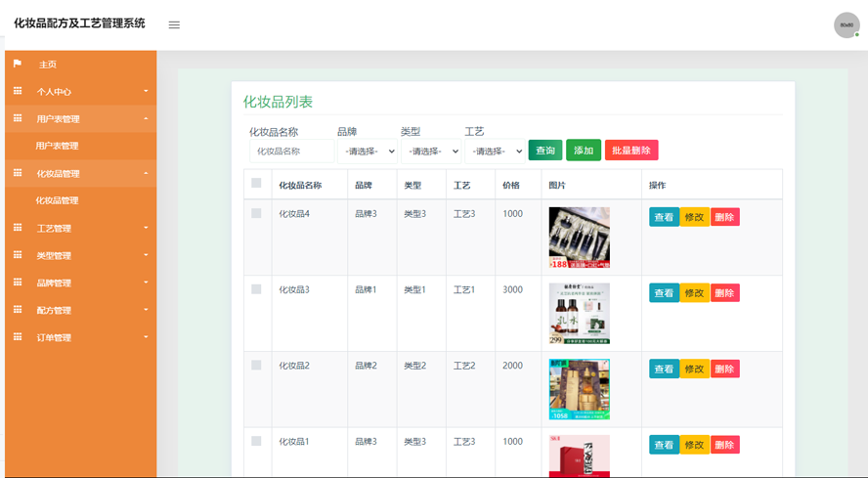Screen dimensions: 868x478
Task: Click 删除 for 化妆品2
Action: click(724, 369)
